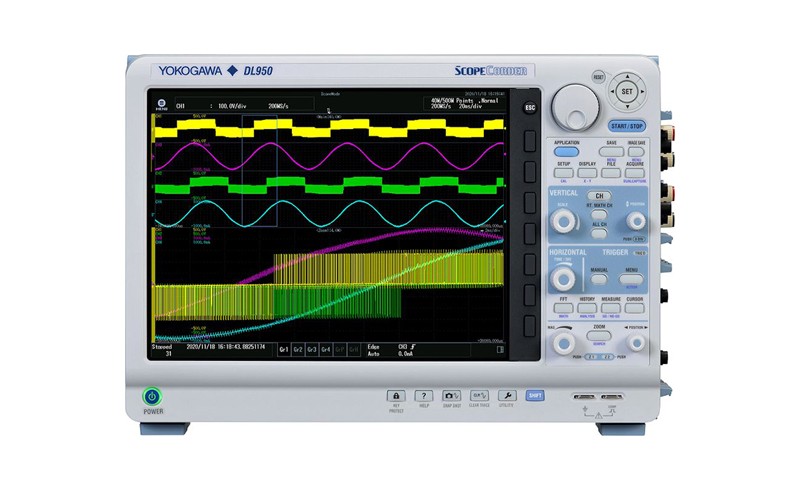
Task: Click the right front USB port
Action: (612, 396)
